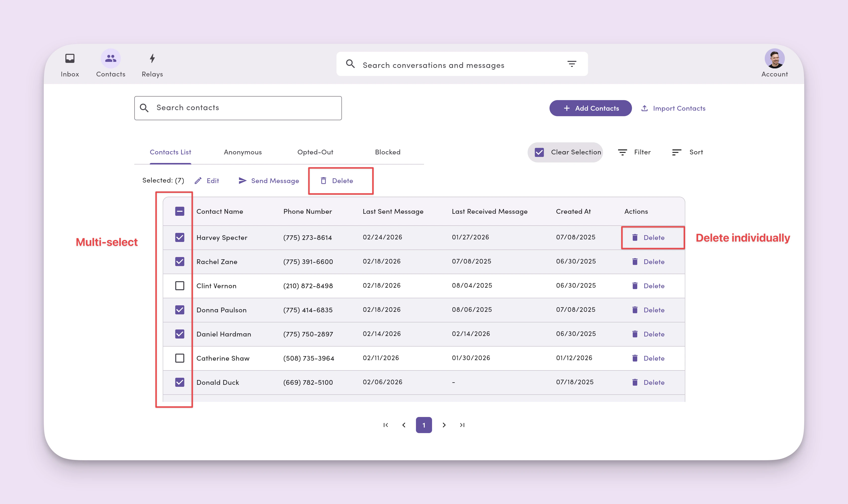Open the Inbox icon
This screenshot has height=504, width=848.
tap(70, 58)
